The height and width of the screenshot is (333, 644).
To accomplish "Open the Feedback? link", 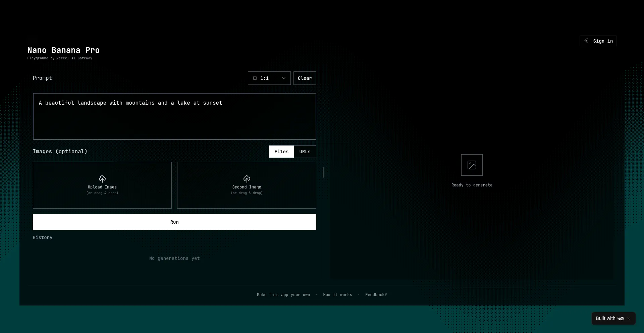I will (376, 295).
